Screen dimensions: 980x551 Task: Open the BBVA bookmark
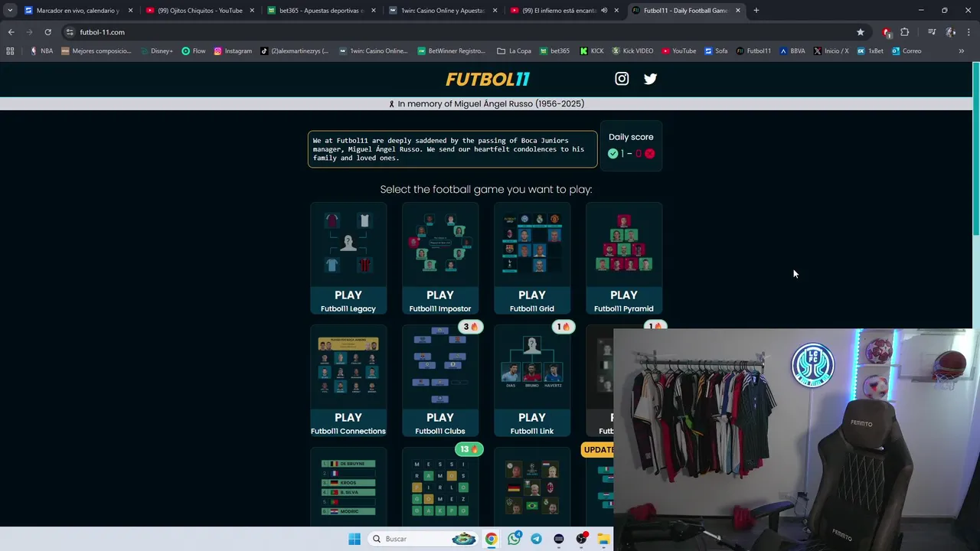coord(792,51)
